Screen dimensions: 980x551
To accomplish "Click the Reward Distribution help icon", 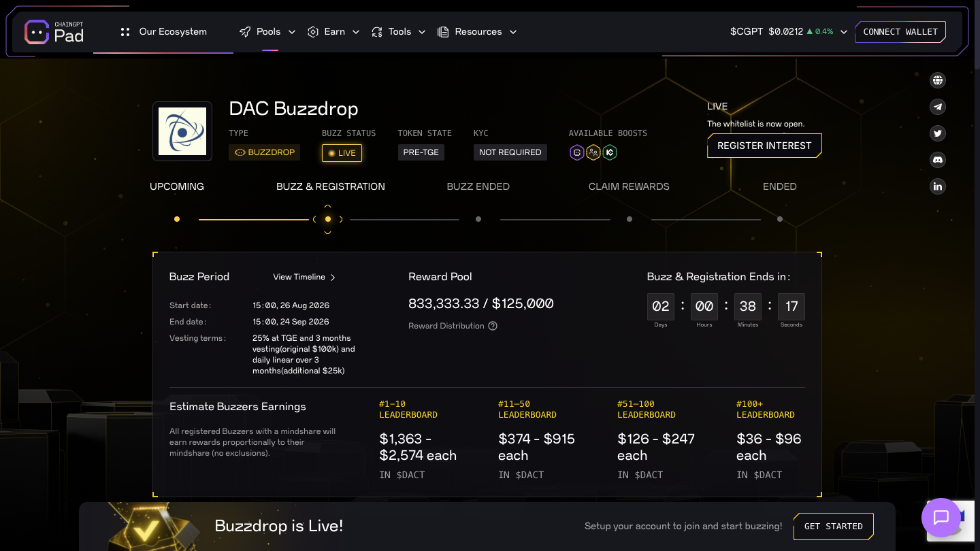I will pyautogui.click(x=493, y=326).
